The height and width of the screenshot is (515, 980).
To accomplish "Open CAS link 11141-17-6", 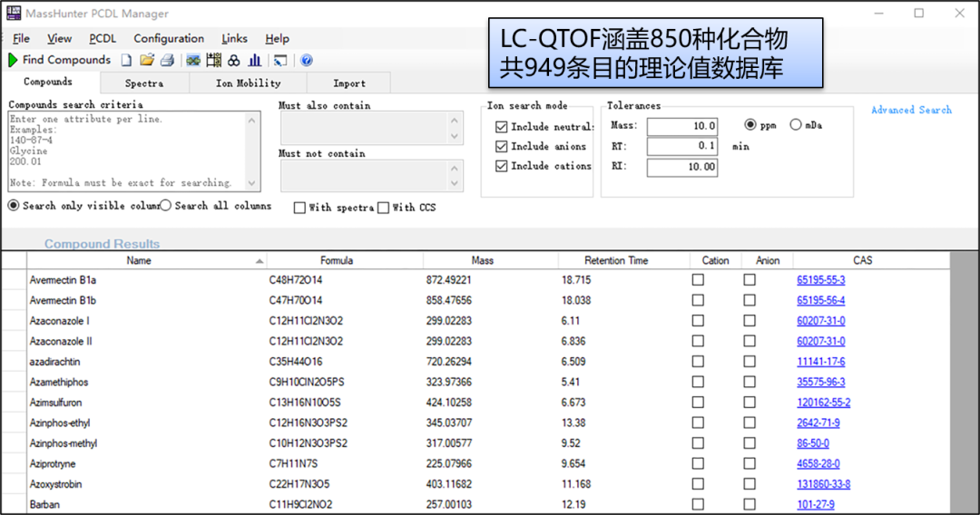I will [x=820, y=362].
